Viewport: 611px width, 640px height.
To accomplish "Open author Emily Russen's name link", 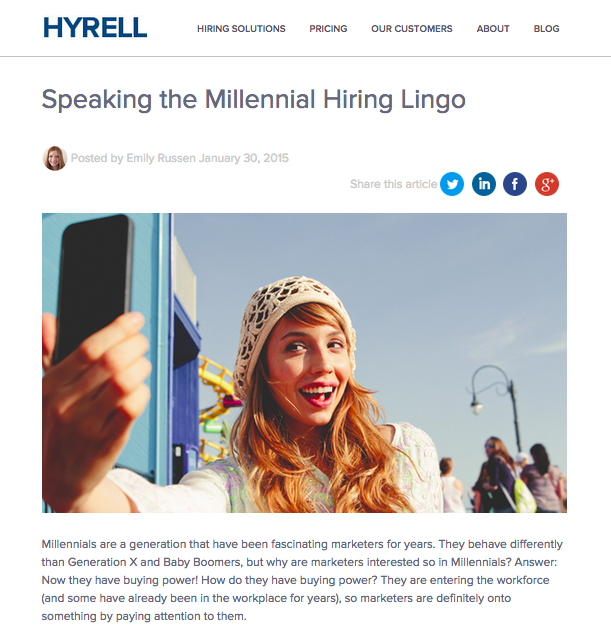I will tap(161, 158).
